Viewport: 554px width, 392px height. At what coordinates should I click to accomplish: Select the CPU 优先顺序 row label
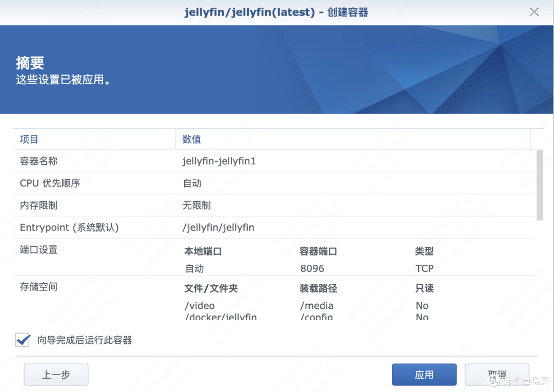coord(50,183)
